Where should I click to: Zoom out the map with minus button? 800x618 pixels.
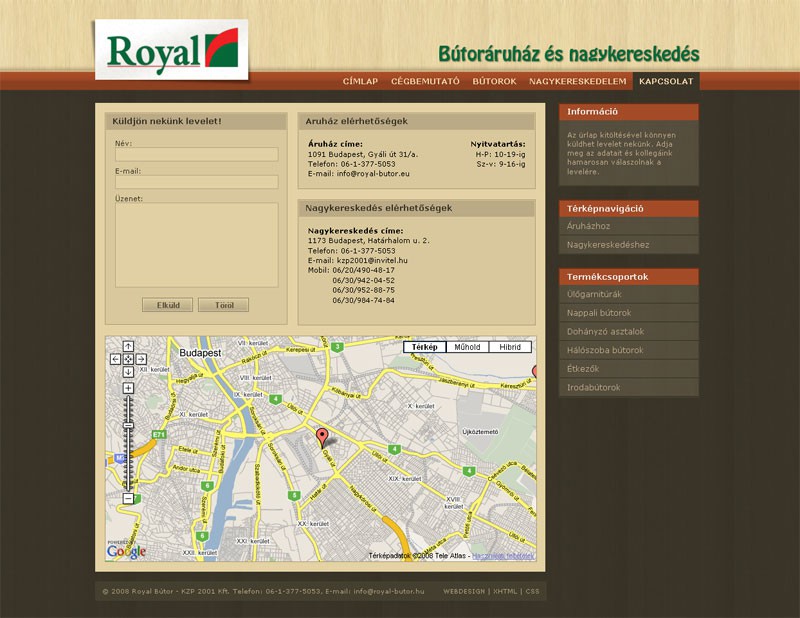coord(128,498)
